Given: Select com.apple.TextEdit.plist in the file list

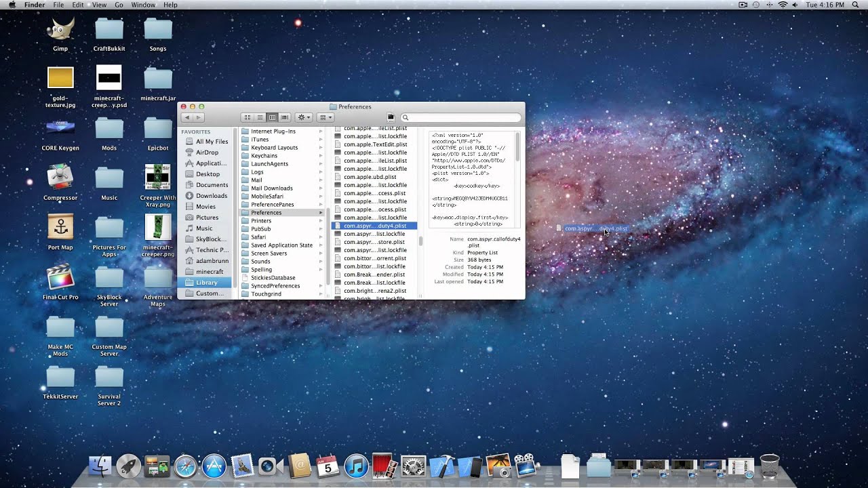Looking at the screenshot, I should (375, 144).
